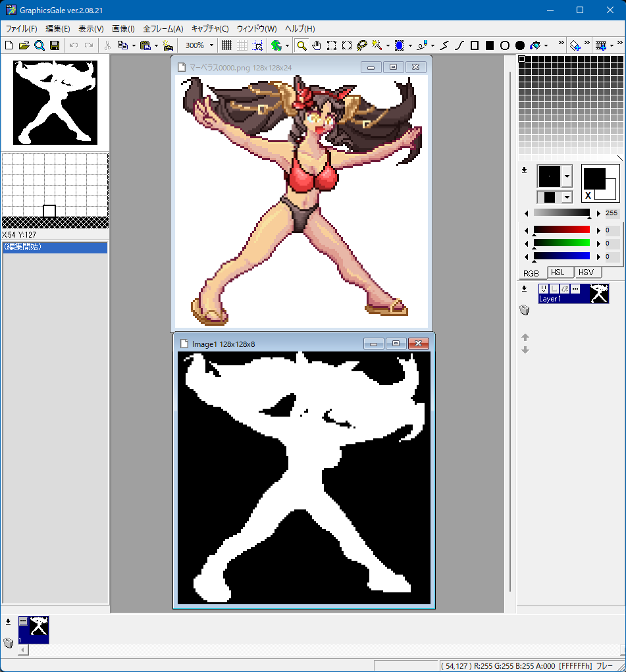Click the Add Frame filmstrip icon
Image resolution: width=626 pixels, height=672 pixels.
(601, 45)
